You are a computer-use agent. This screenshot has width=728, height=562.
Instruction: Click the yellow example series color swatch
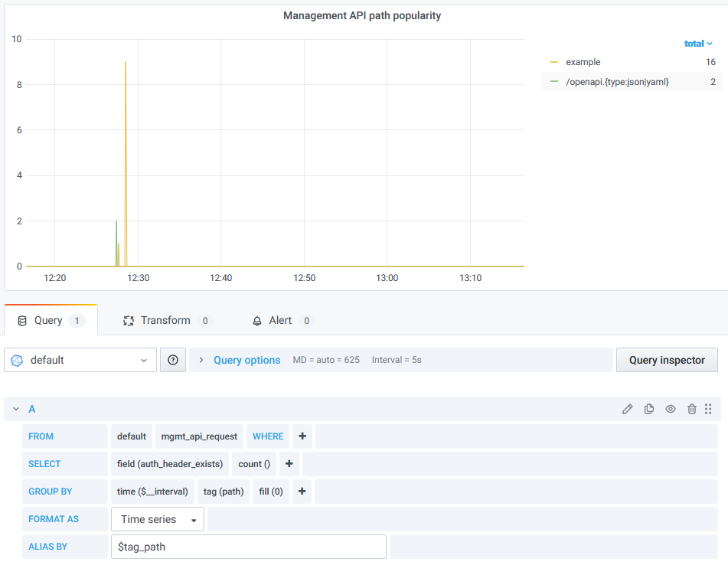point(554,62)
